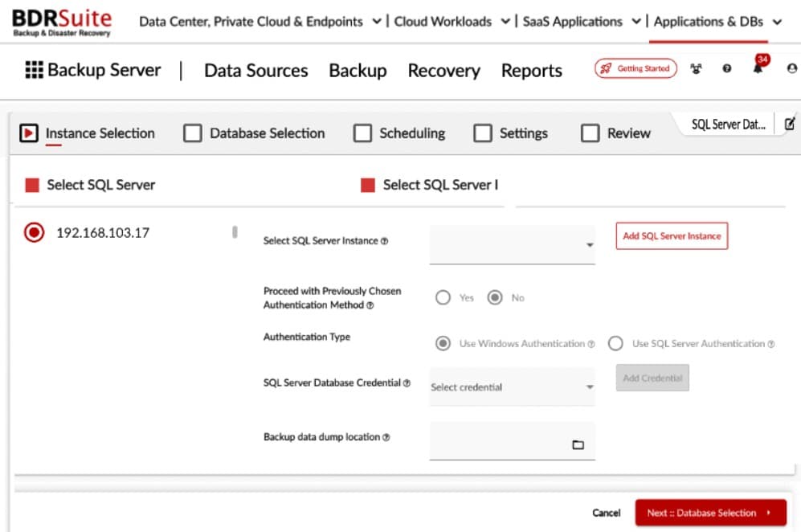Open the folder browser for backup dump location

coord(578,443)
